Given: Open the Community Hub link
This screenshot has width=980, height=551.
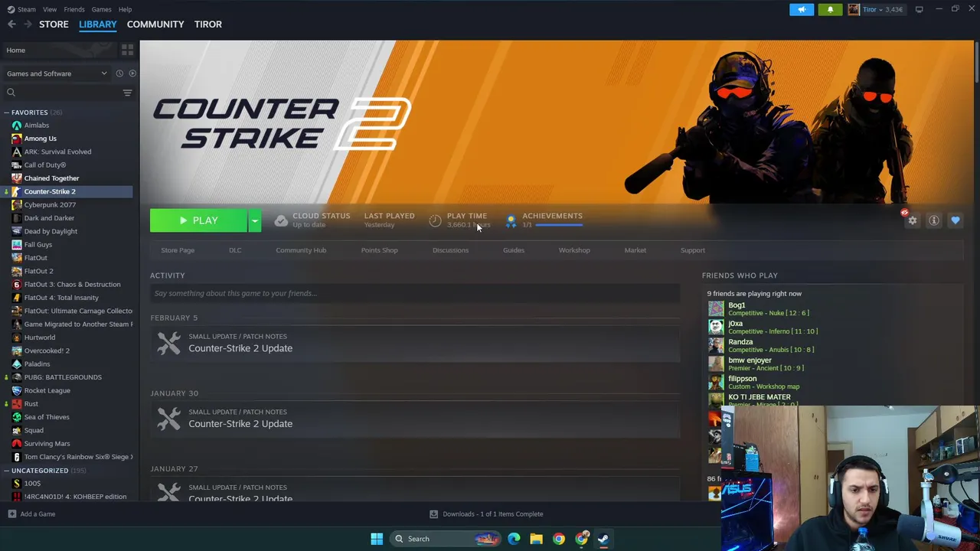Looking at the screenshot, I should pos(301,250).
